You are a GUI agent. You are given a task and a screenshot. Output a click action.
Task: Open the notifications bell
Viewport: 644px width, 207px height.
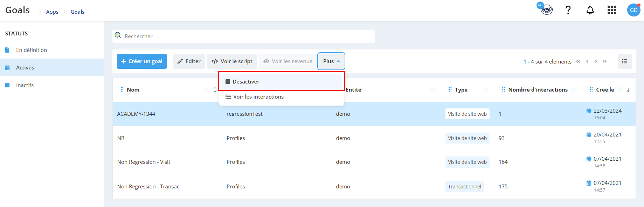click(590, 10)
